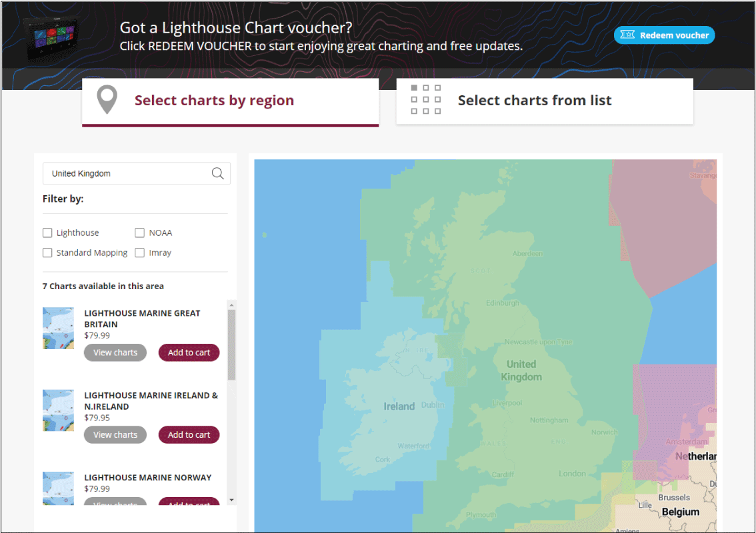Toggle the Imray filter checkbox

tap(139, 253)
